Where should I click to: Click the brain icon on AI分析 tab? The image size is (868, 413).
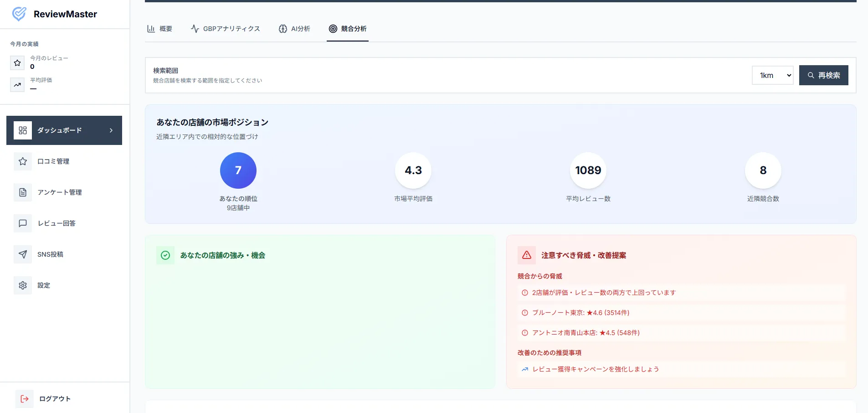pyautogui.click(x=283, y=29)
